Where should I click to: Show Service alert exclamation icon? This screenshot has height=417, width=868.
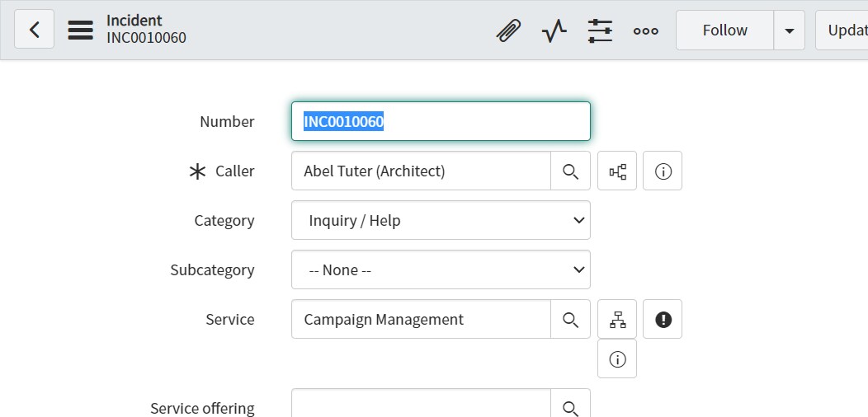click(663, 319)
